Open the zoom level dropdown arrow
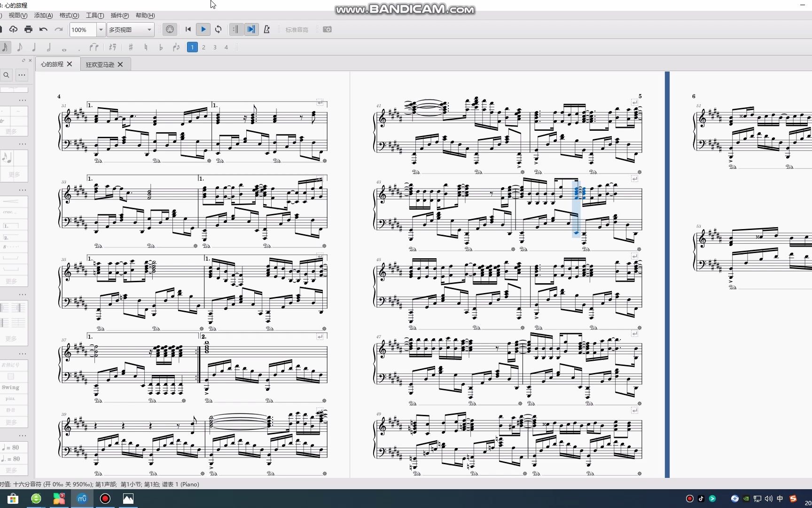The image size is (812, 508). click(101, 30)
